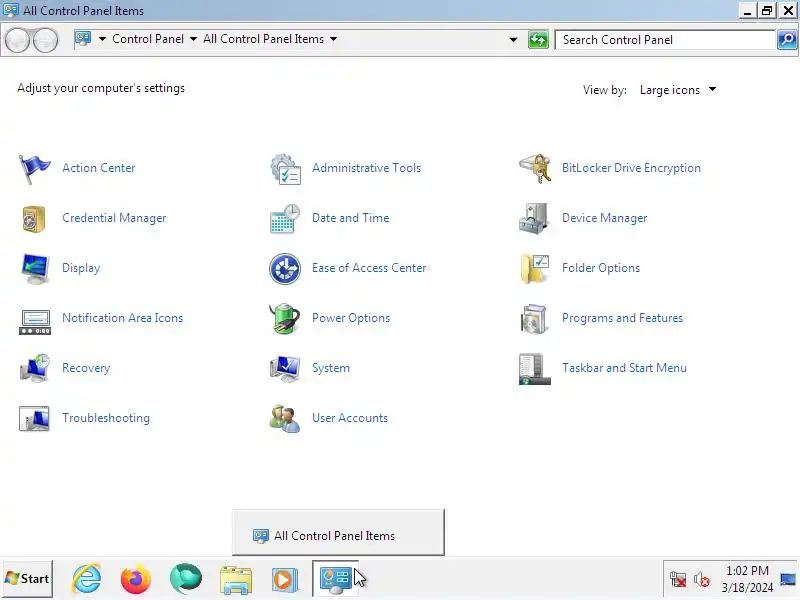Viewport: 800px width, 600px height.
Task: Open the System computer icon
Action: [x=285, y=368]
